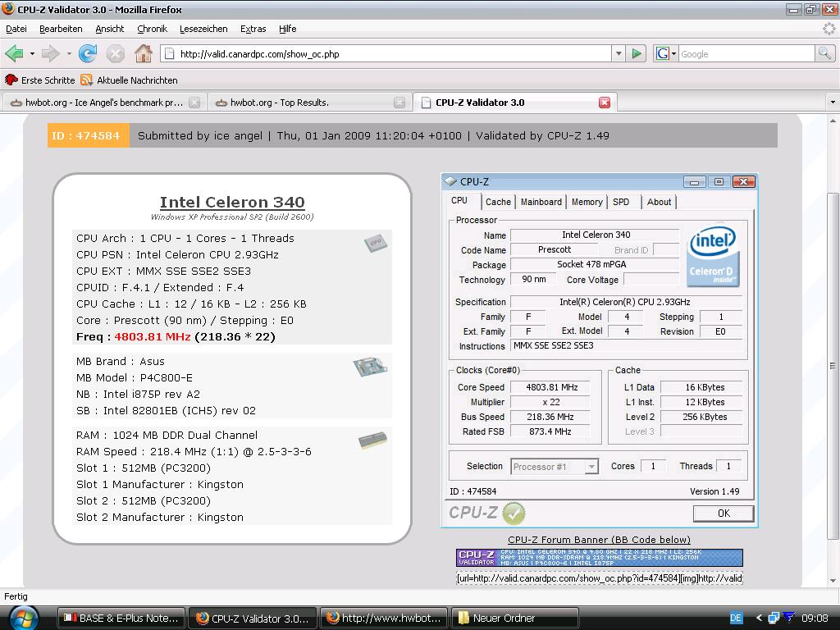Image resolution: width=840 pixels, height=630 pixels.
Task: Click the network tray icon
Action: click(x=774, y=619)
